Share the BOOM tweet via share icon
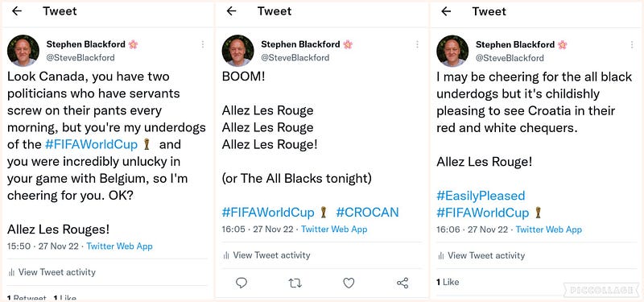The image size is (644, 302). (x=402, y=283)
